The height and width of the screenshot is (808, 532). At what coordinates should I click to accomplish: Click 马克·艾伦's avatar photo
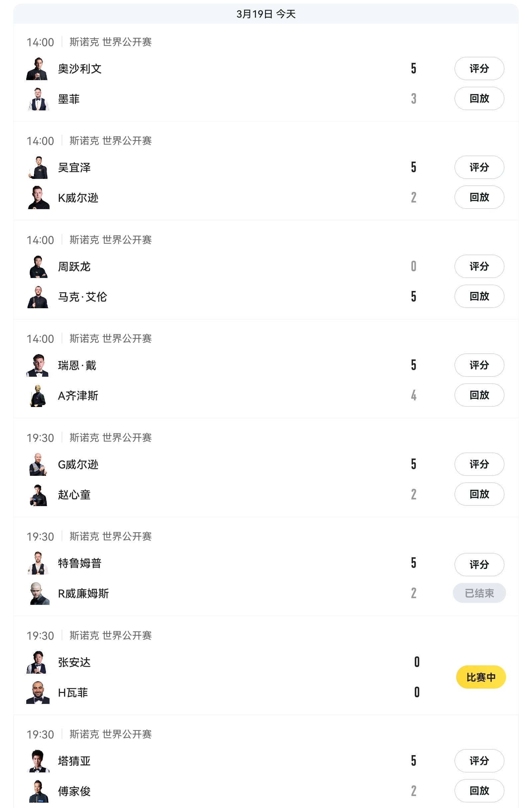coord(38,297)
